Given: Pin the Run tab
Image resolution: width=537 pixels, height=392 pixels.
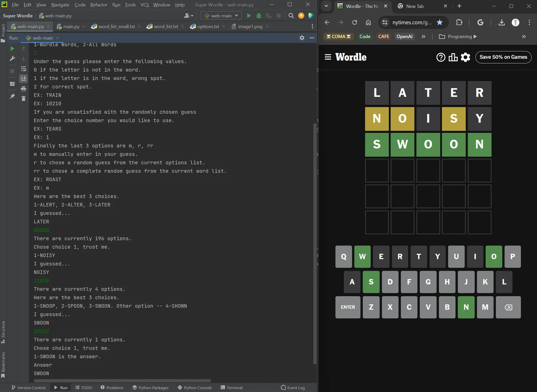Looking at the screenshot, I should 12,96.
